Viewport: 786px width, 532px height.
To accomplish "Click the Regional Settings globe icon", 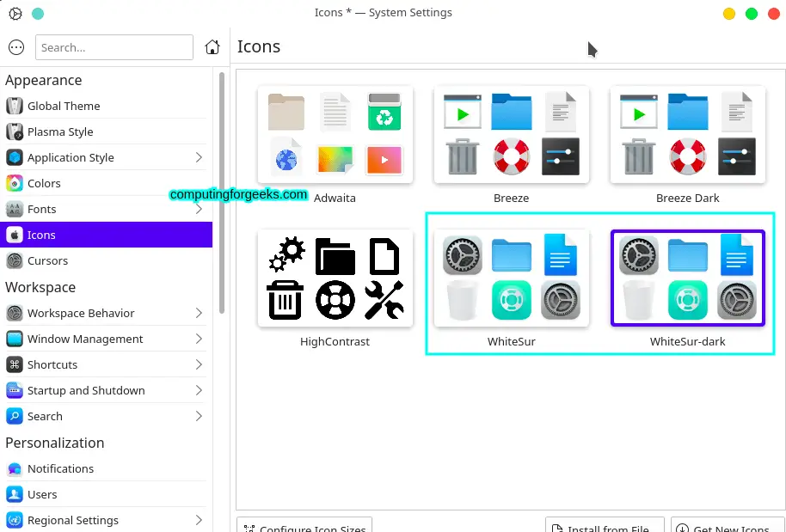I will (15, 520).
